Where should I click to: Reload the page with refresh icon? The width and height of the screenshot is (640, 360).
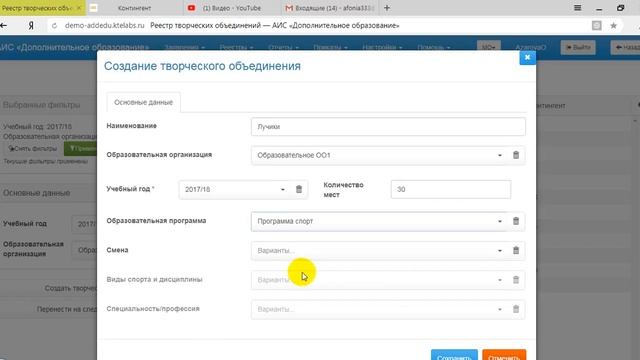point(54,25)
